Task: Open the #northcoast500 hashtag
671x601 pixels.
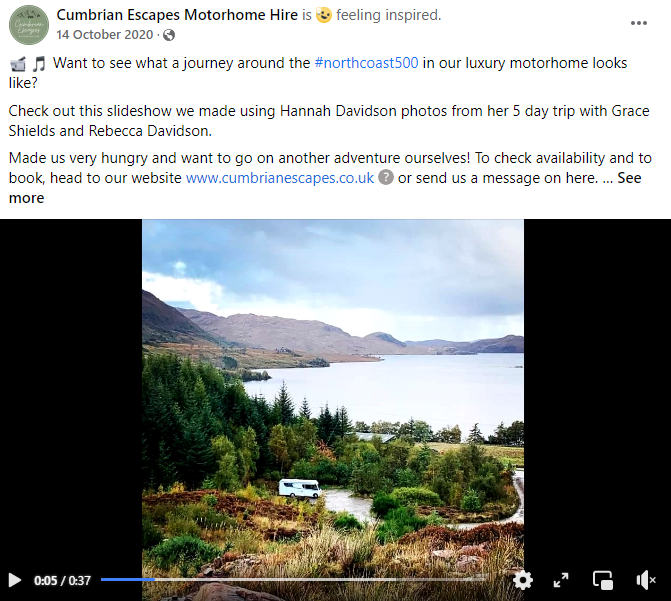Action: click(366, 63)
